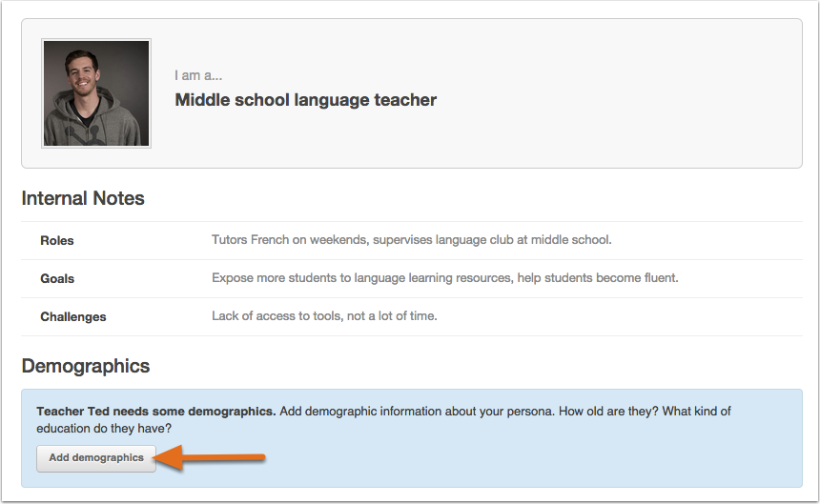
Task: Click the Add demographics button
Action: point(96,457)
